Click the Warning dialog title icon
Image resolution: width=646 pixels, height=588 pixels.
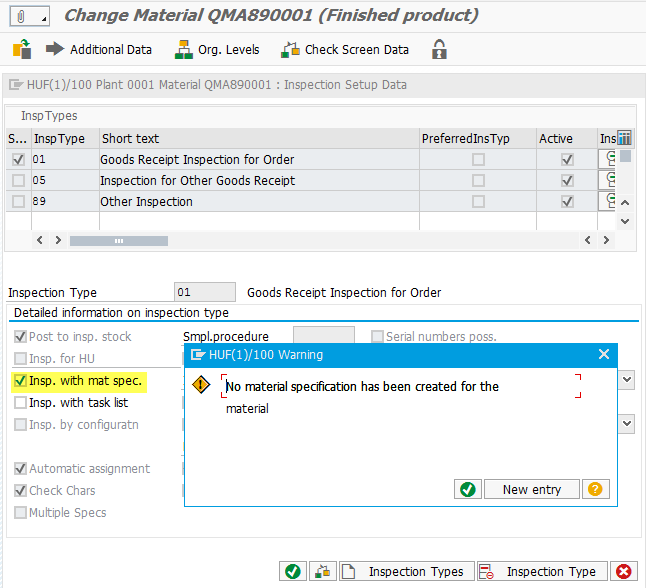coord(198,355)
